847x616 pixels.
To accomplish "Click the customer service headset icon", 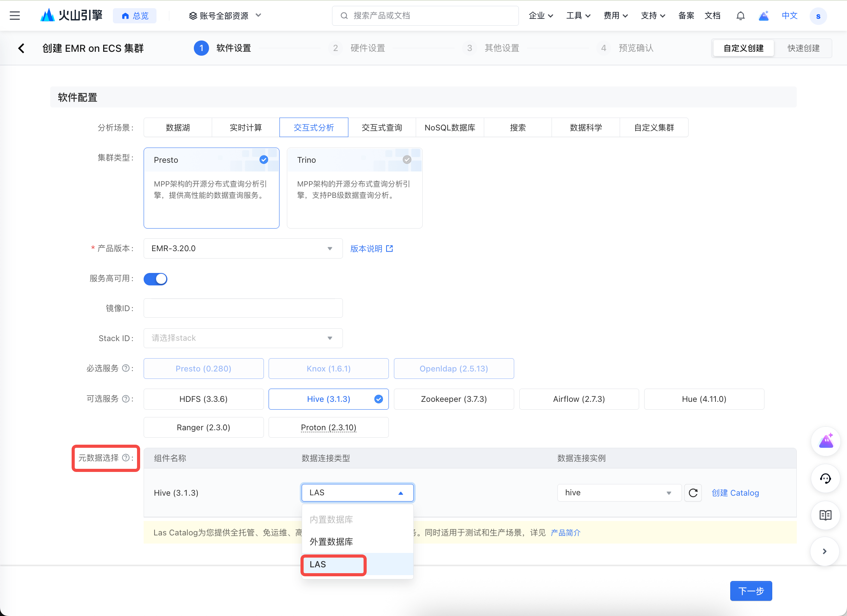I will (x=826, y=478).
